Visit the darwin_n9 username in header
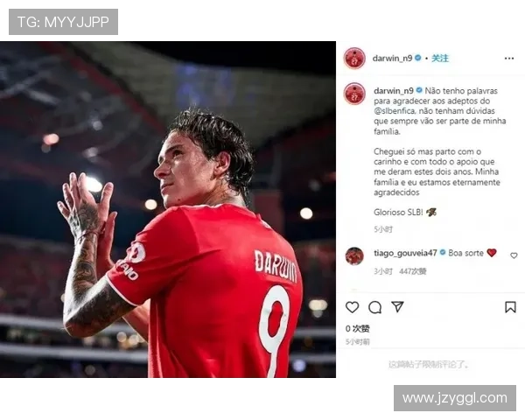The image size is (525, 420). coord(392,59)
